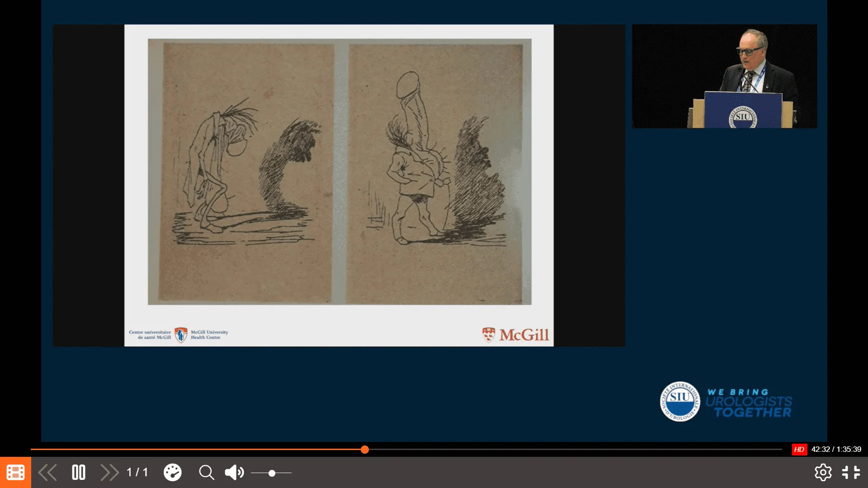Screen dimensions: 868x488
Task: Adjust the volume slider handle
Action: pyautogui.click(x=272, y=473)
